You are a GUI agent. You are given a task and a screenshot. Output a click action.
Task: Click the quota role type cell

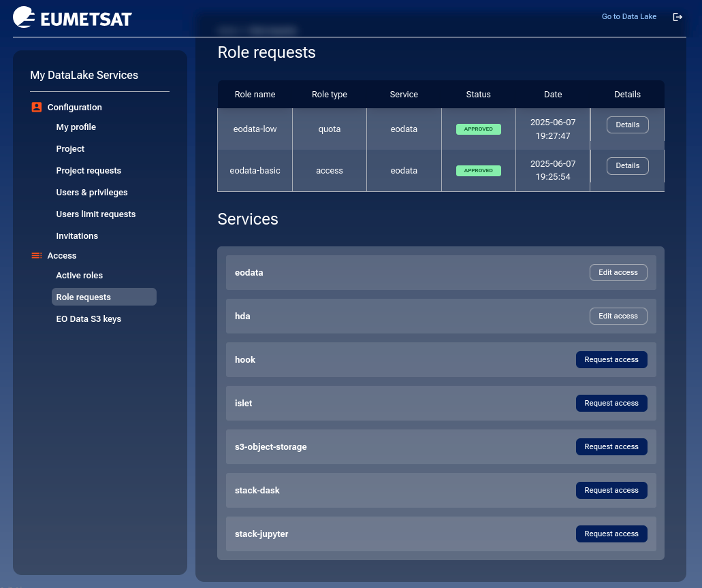(330, 129)
